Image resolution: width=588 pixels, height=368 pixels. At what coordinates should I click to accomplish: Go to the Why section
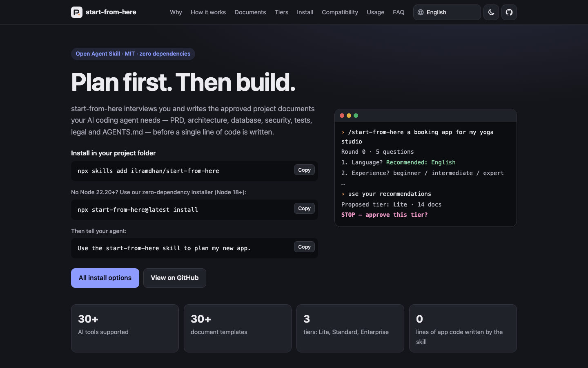pyautogui.click(x=176, y=12)
